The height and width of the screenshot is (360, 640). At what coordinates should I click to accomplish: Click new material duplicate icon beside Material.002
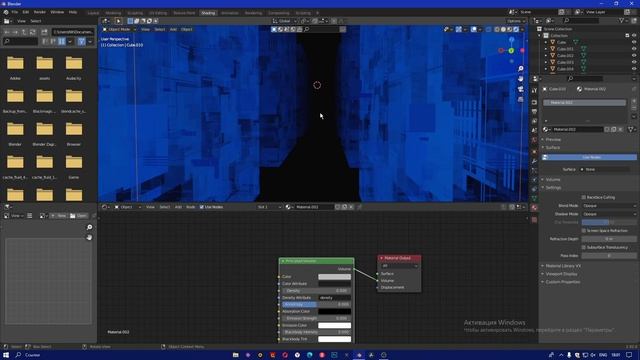coord(613,129)
